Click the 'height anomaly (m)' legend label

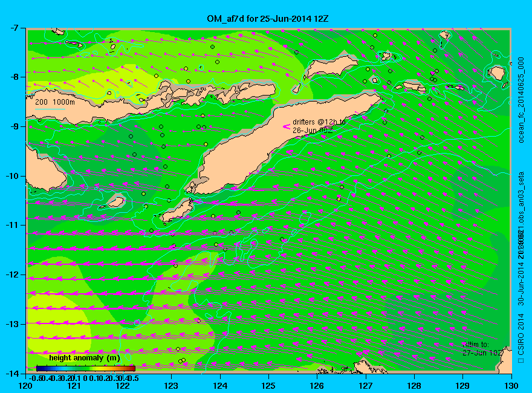click(85, 358)
